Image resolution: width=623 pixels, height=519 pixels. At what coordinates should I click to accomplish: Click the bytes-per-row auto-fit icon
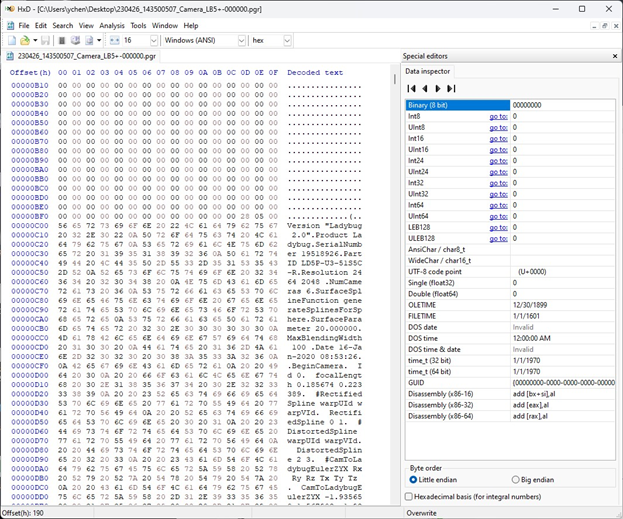114,41
